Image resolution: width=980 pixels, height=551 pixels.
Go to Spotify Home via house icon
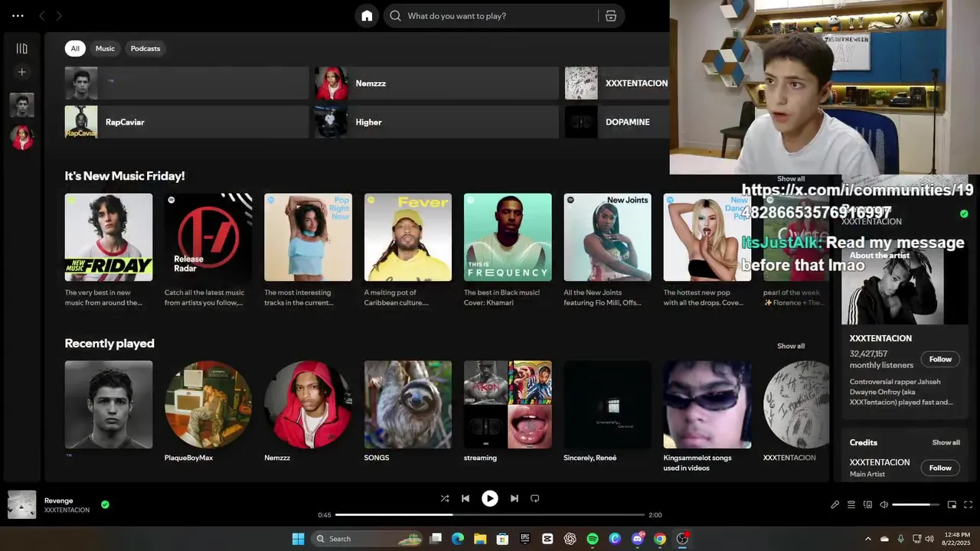pos(367,16)
